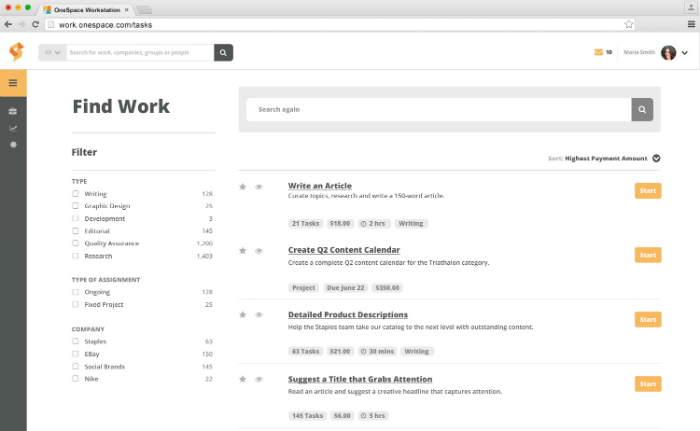Check the Nike company filter

[x=75, y=379]
